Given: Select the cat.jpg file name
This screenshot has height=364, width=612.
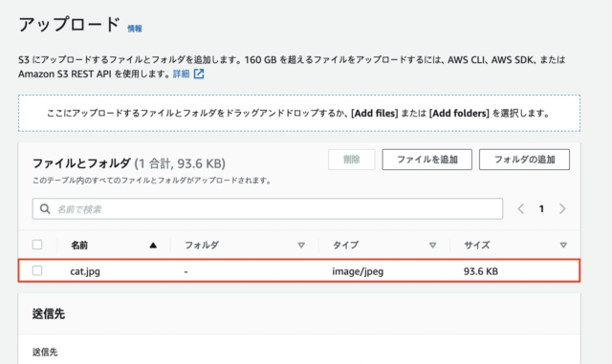Looking at the screenshot, I should point(85,271).
